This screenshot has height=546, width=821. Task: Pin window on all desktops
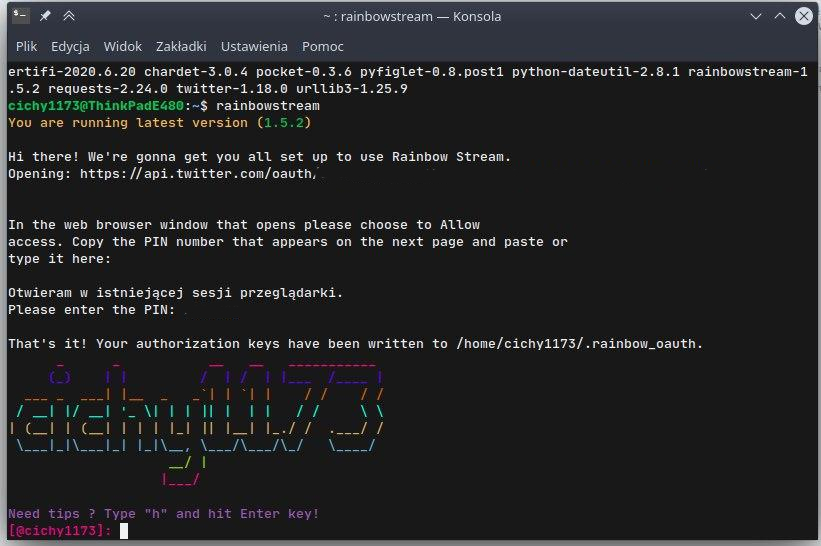pos(45,16)
